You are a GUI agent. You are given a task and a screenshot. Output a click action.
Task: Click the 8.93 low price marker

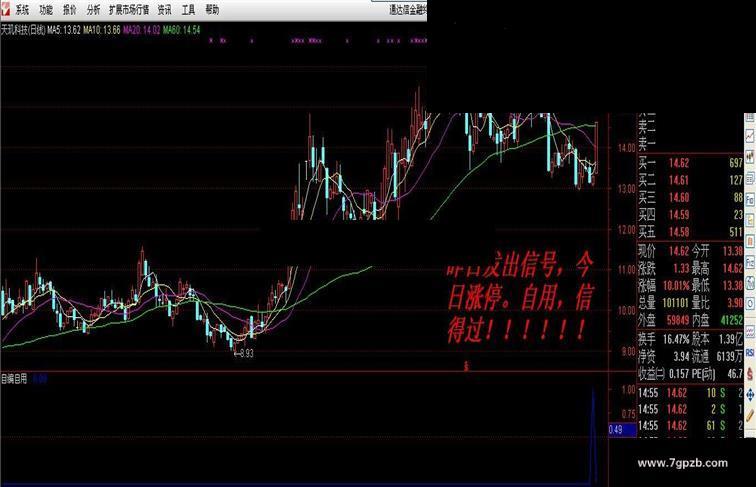tap(244, 353)
